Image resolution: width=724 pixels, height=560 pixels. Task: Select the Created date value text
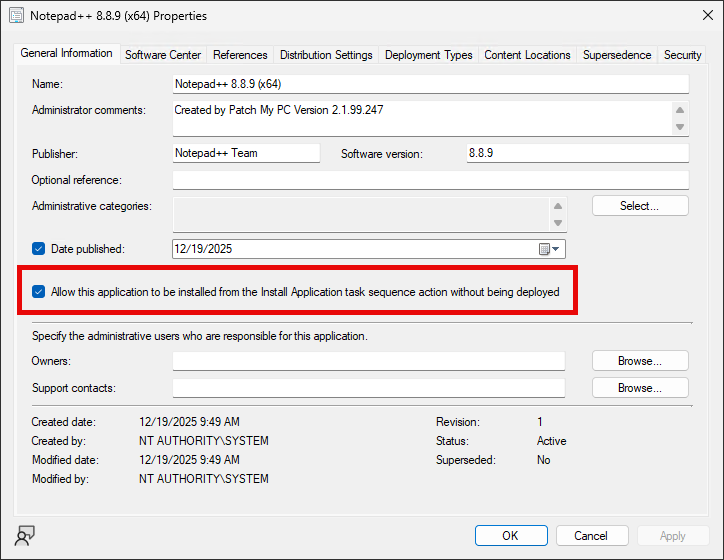pyautogui.click(x=189, y=422)
